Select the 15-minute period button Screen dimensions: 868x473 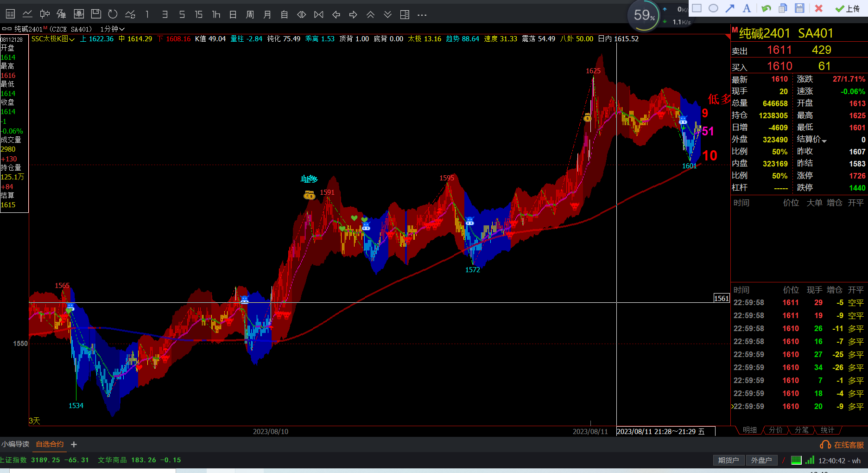pyautogui.click(x=199, y=14)
